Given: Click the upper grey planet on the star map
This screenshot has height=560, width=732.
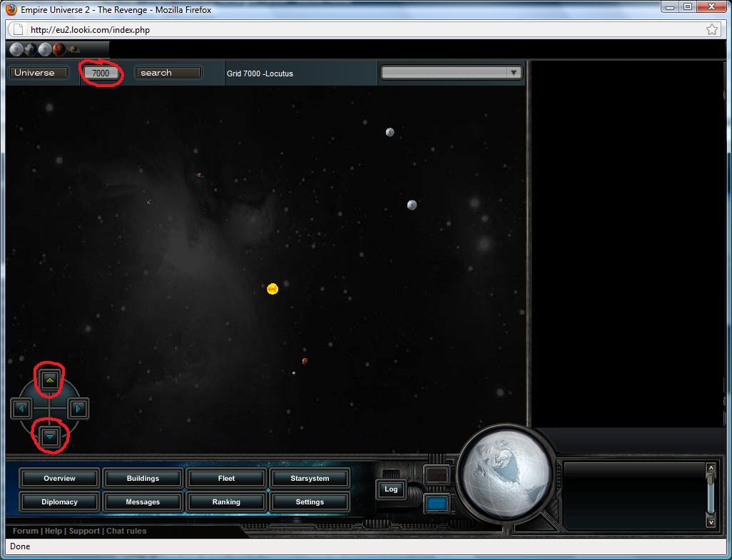Looking at the screenshot, I should [390, 132].
